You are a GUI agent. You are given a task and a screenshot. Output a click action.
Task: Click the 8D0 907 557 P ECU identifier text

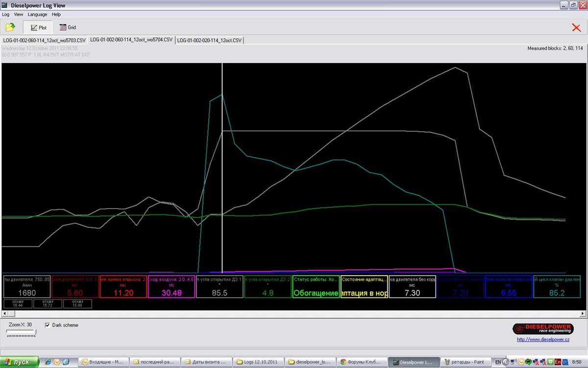(x=46, y=55)
